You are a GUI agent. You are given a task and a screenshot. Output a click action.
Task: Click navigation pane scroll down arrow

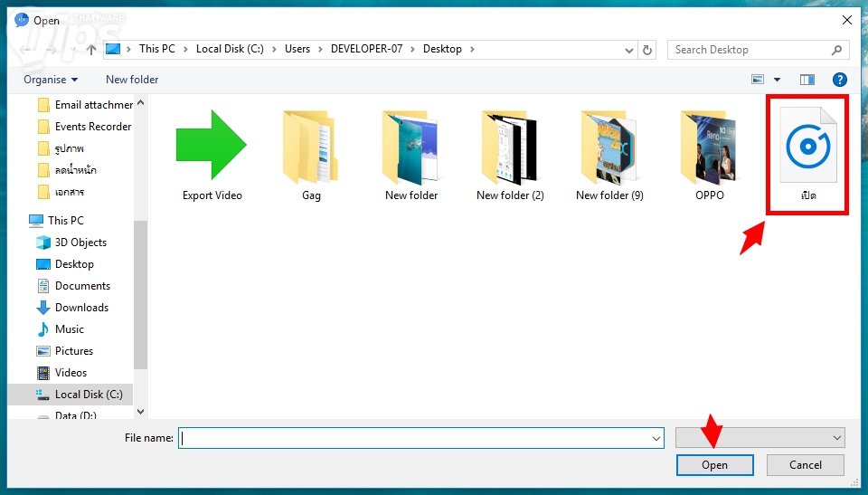coord(141,412)
